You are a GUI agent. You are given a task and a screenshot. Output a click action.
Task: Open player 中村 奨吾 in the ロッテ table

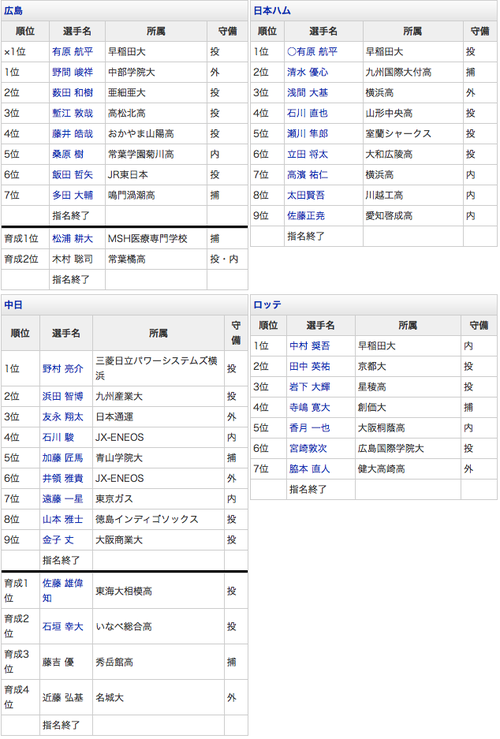[x=310, y=346]
